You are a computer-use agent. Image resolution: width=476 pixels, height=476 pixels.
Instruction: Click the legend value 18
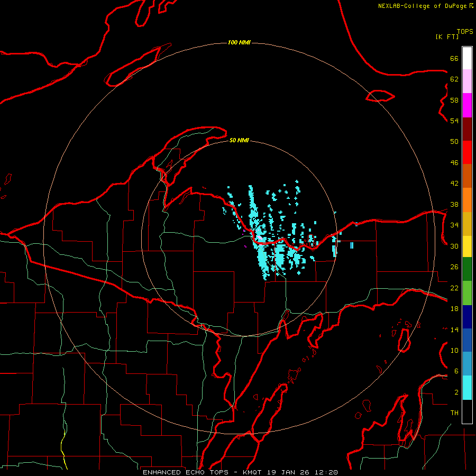point(454,309)
